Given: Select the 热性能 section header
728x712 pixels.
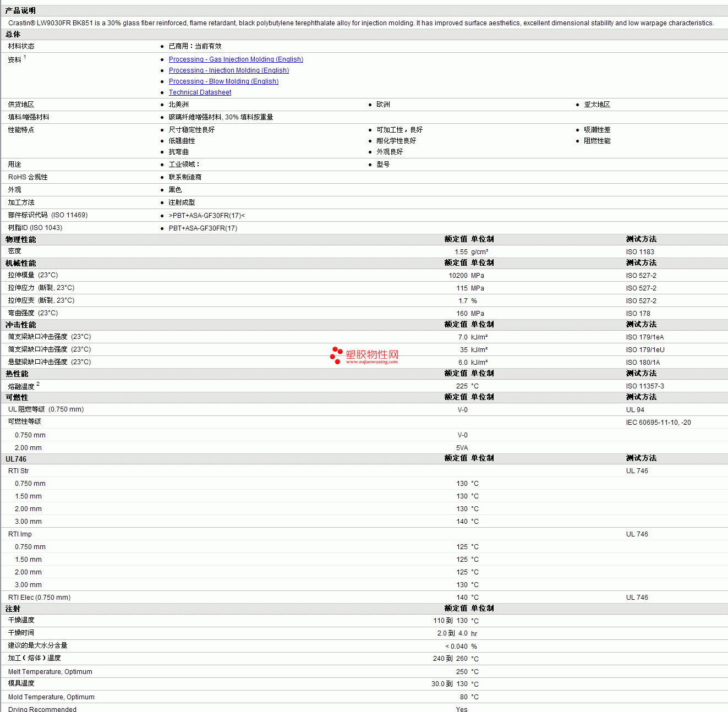Looking at the screenshot, I should (17, 374).
